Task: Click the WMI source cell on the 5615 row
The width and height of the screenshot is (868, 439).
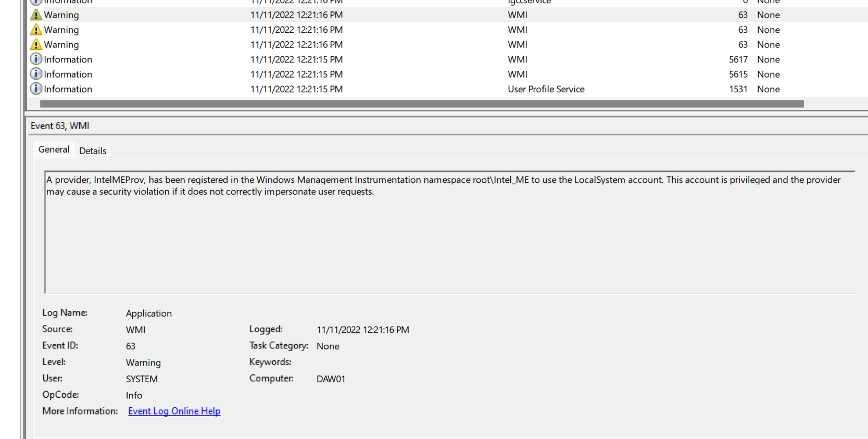Action: (x=518, y=74)
